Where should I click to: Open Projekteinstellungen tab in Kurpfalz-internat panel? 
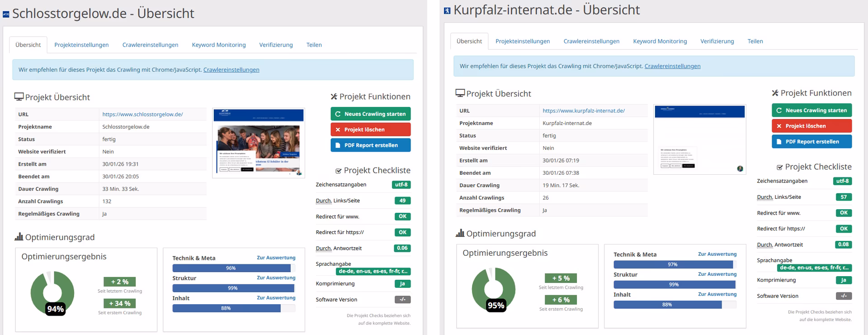[x=523, y=41]
